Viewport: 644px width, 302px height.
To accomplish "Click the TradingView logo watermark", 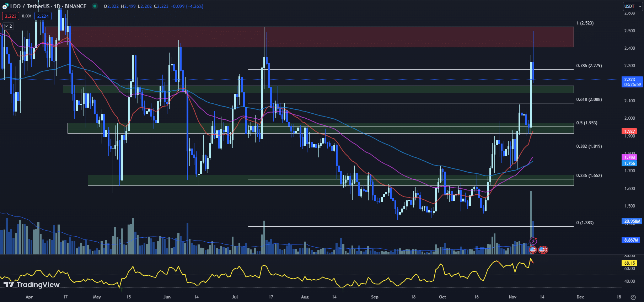I will pos(31,285).
